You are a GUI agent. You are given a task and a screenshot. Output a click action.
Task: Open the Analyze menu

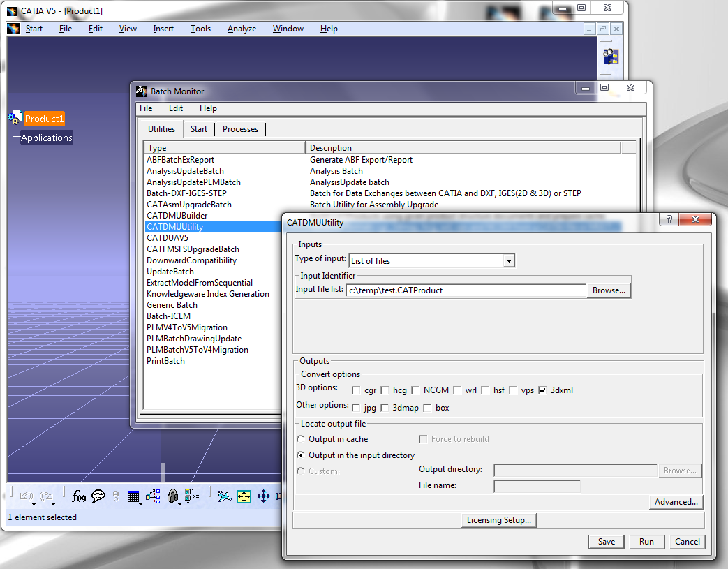click(242, 29)
